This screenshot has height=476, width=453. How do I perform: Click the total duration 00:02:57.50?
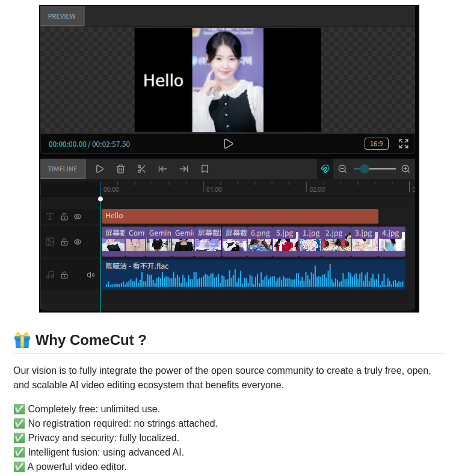(111, 144)
